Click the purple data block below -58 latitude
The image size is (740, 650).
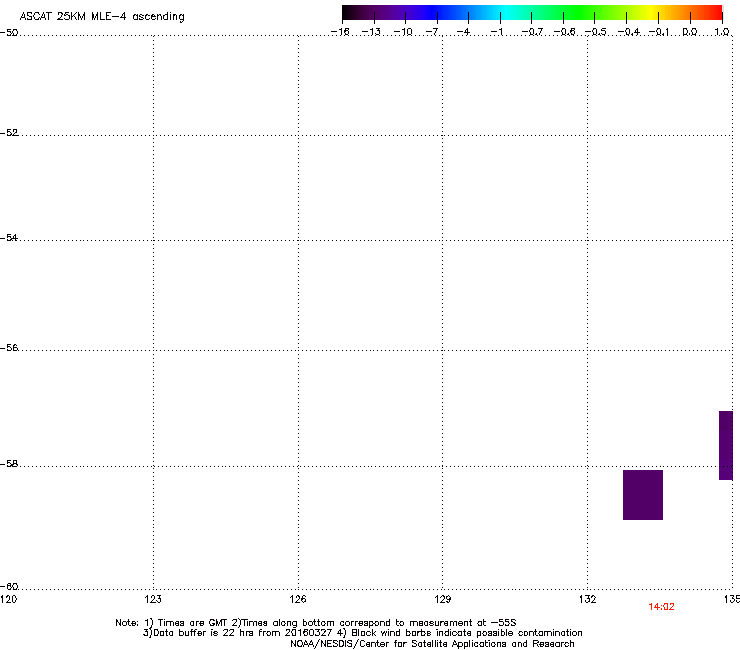(643, 495)
